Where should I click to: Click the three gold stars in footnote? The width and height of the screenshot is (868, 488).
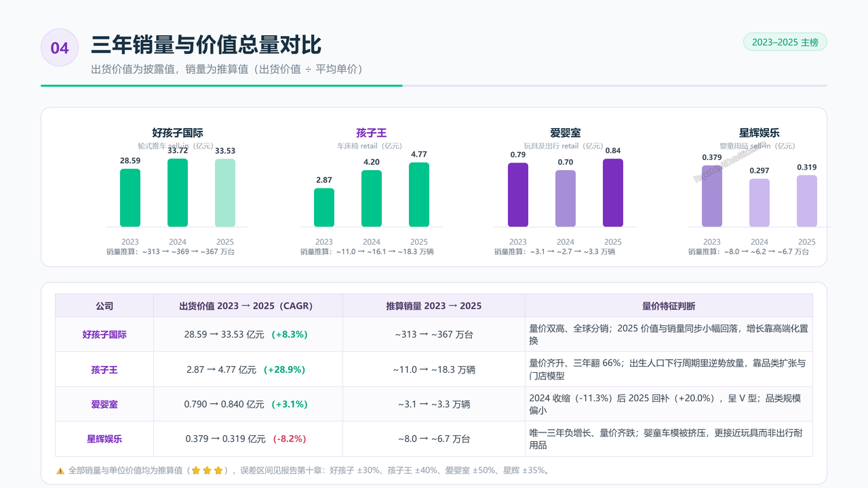click(x=207, y=470)
